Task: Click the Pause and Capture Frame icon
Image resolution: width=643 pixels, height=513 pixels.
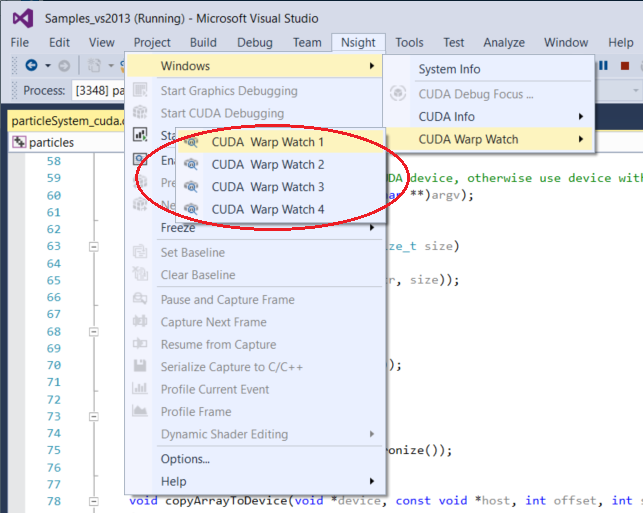Action: point(140,299)
